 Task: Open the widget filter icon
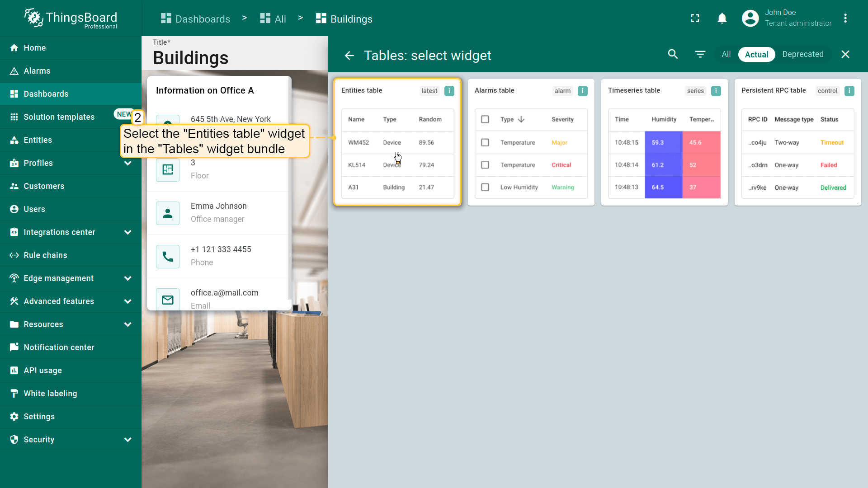[x=700, y=54]
